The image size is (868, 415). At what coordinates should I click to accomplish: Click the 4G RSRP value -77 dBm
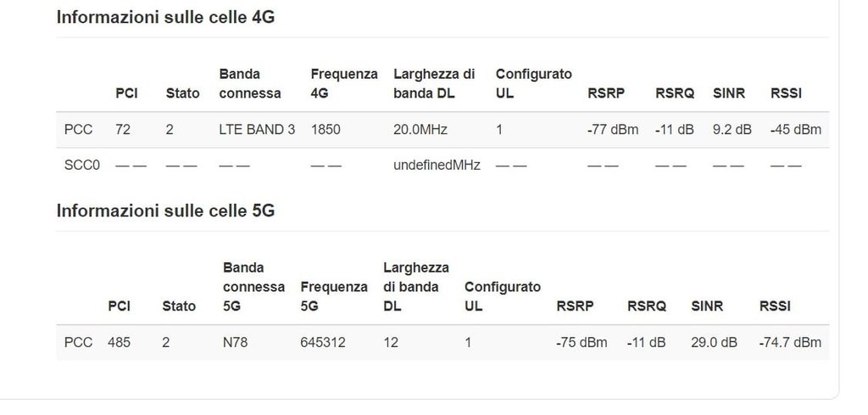(612, 130)
